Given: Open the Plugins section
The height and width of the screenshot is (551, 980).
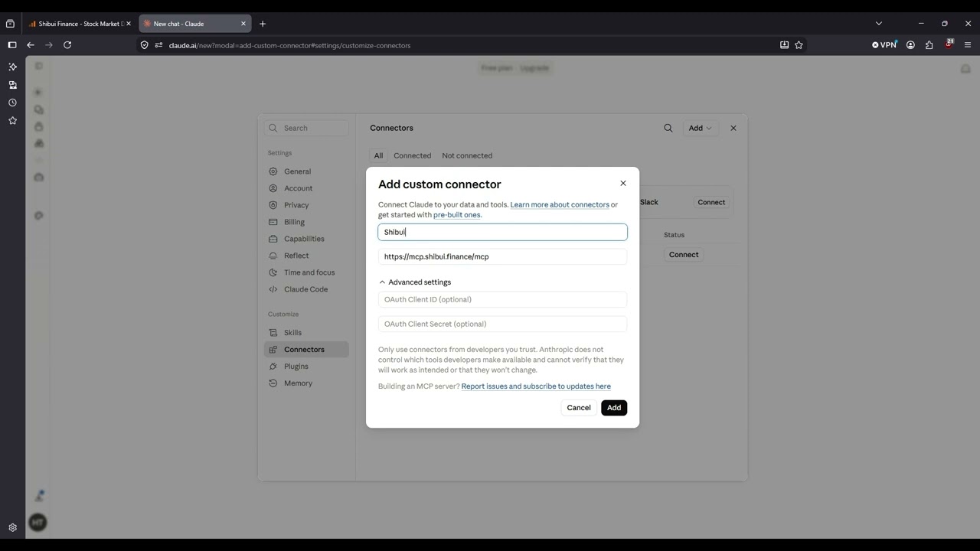Looking at the screenshot, I should (306, 367).
